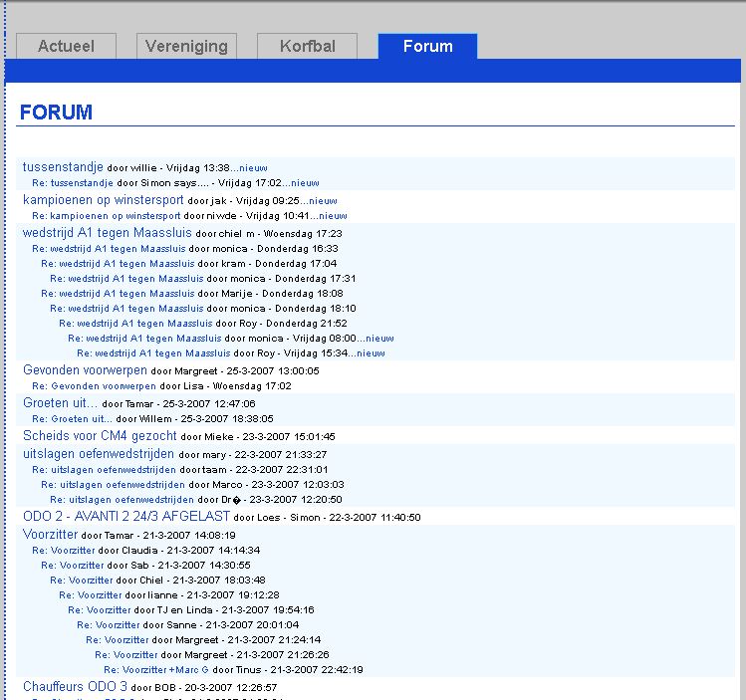Open the 'Chauffeurs ODO 3' thread by BOB
The height and width of the screenshot is (700, 746).
point(75,686)
